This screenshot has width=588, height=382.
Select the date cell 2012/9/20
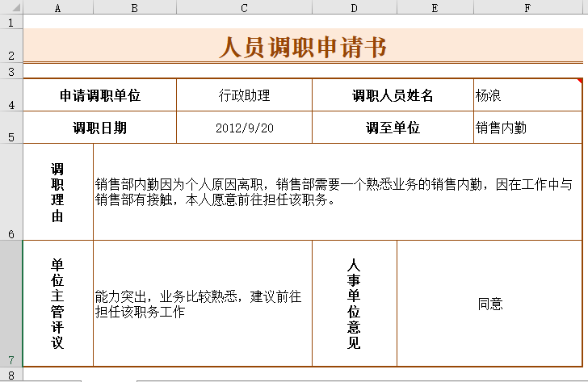tap(244, 128)
